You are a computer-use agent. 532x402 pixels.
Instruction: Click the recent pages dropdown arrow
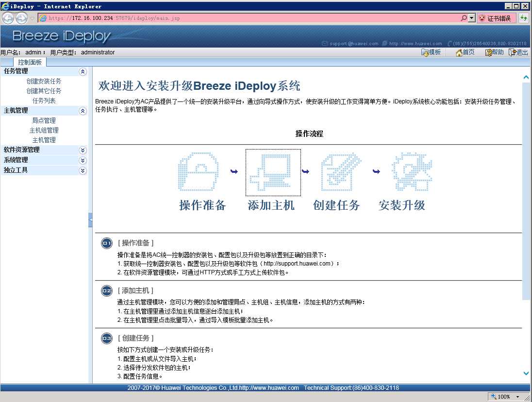[x=32, y=18]
